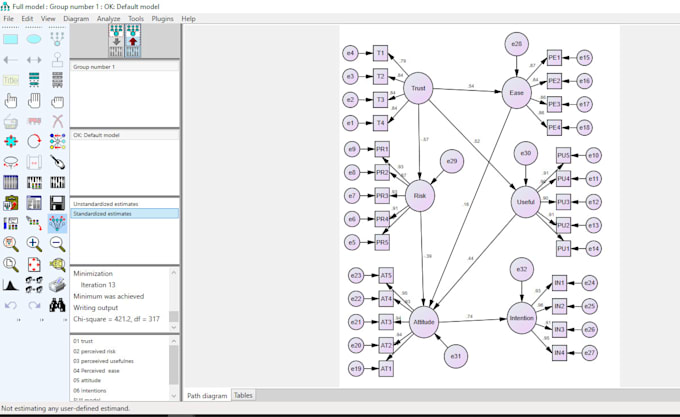Click the resize diagram to fit page icon
Image resolution: width=680 pixels, height=417 pixels.
tap(34, 264)
